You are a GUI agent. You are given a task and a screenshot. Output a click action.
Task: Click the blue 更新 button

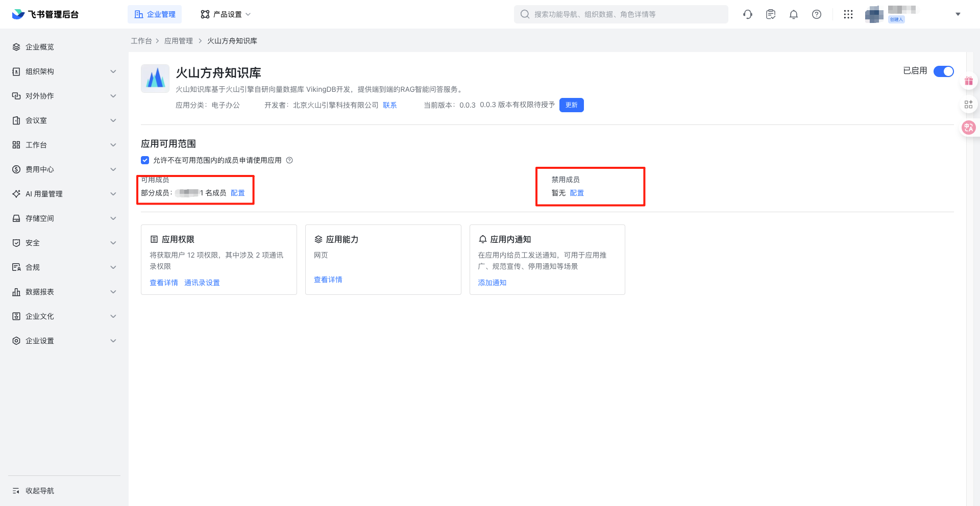[x=572, y=105]
